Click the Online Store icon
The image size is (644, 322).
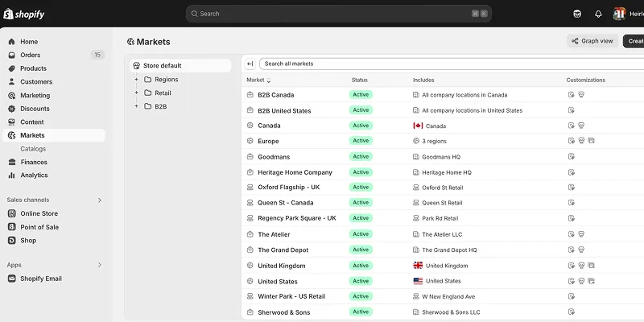pos(12,213)
